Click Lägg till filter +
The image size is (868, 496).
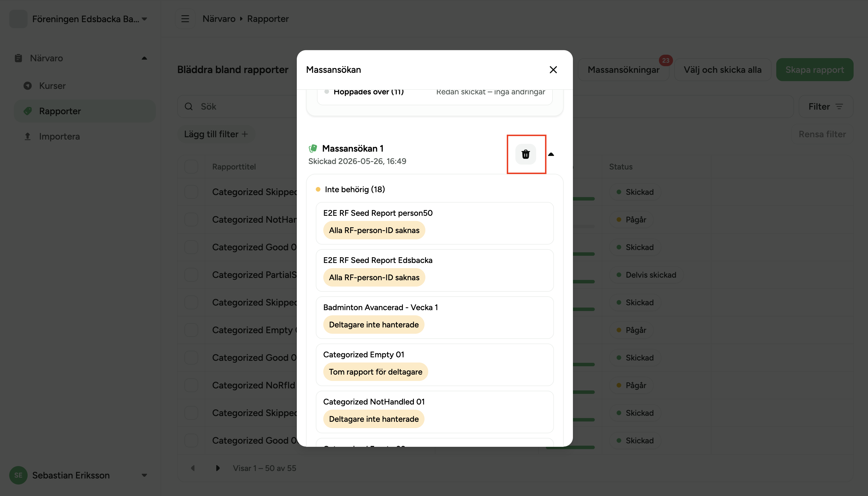[216, 134]
